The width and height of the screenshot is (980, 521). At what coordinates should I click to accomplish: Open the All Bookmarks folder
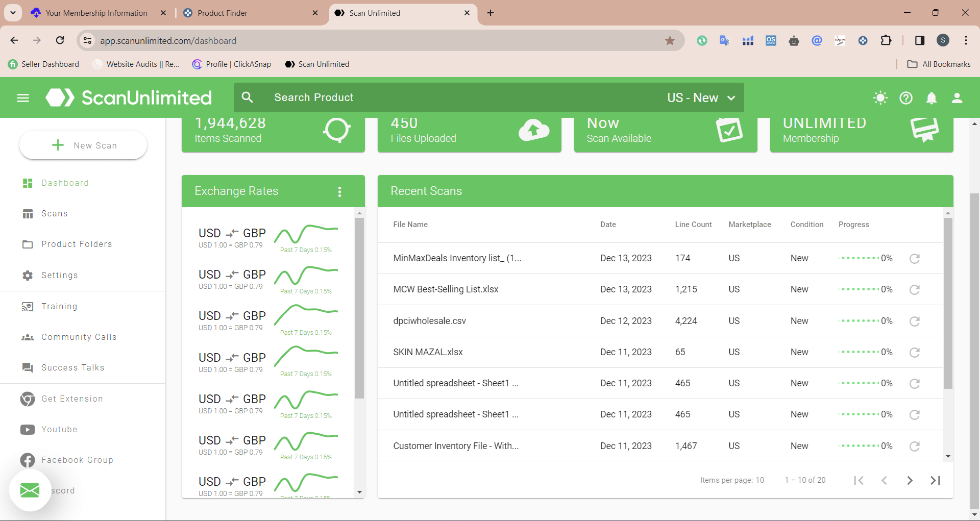coord(939,64)
